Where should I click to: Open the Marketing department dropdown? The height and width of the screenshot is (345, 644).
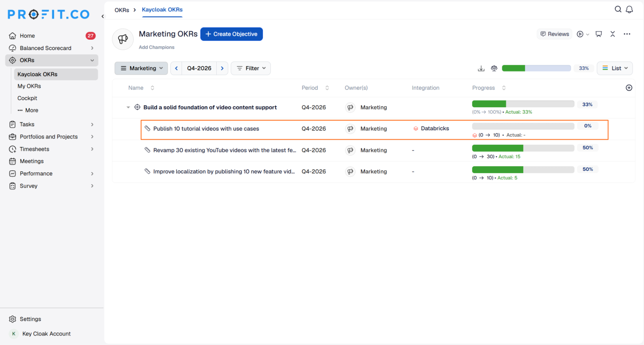point(141,68)
